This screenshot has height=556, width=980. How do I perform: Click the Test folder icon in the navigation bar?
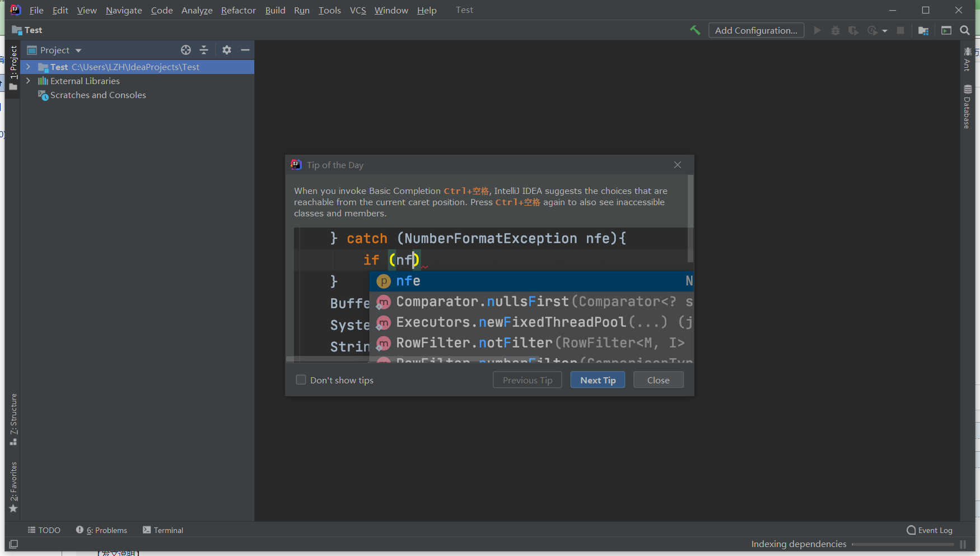[17, 30]
